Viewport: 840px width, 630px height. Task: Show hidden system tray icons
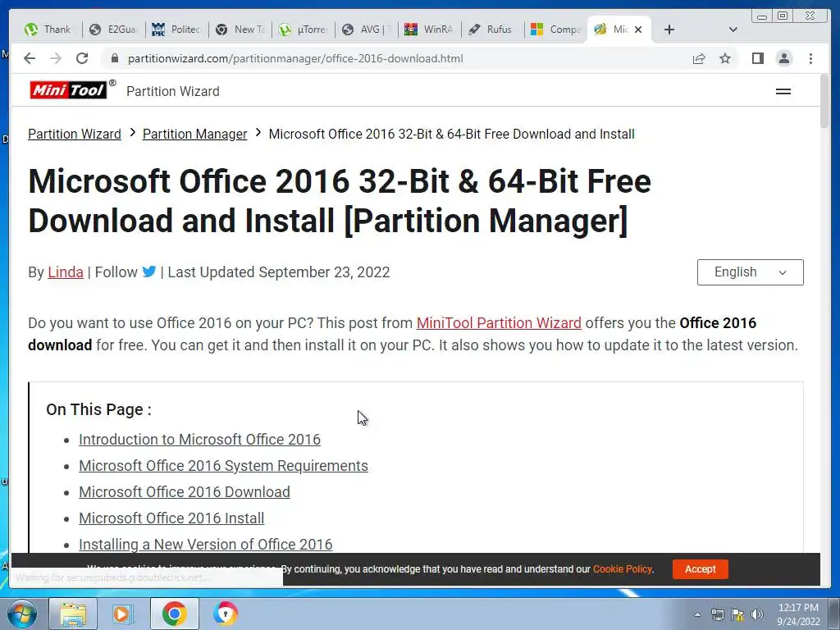pyautogui.click(x=697, y=615)
